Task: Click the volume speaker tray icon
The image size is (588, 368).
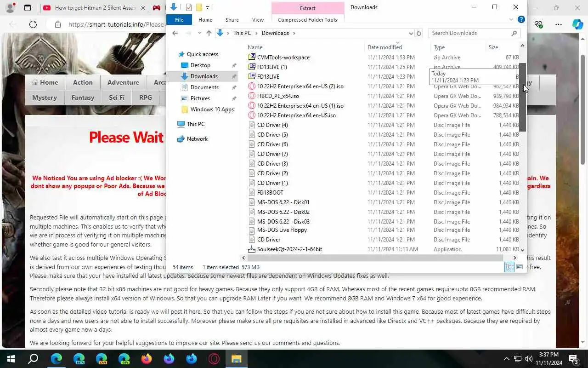Action: click(528, 359)
